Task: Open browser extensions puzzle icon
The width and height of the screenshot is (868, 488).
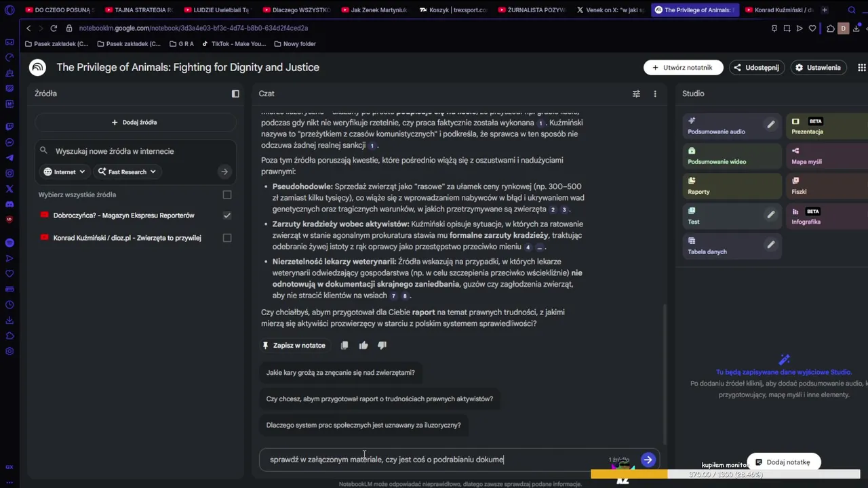Action: [x=831, y=28]
